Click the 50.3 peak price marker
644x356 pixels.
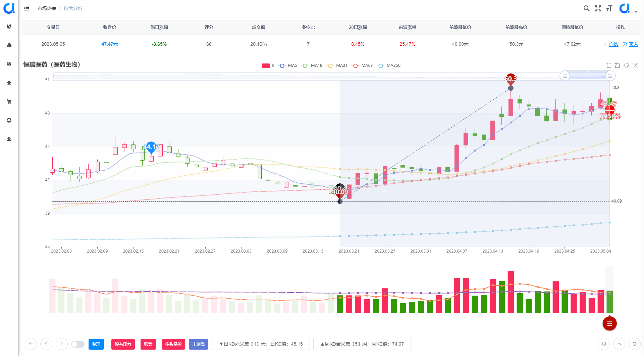point(511,80)
